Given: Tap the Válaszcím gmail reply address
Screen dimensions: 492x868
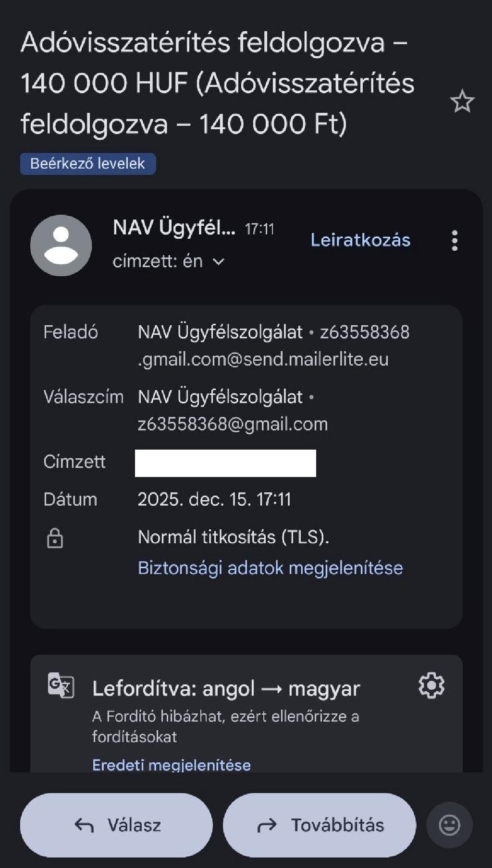Looking at the screenshot, I should pos(233,424).
